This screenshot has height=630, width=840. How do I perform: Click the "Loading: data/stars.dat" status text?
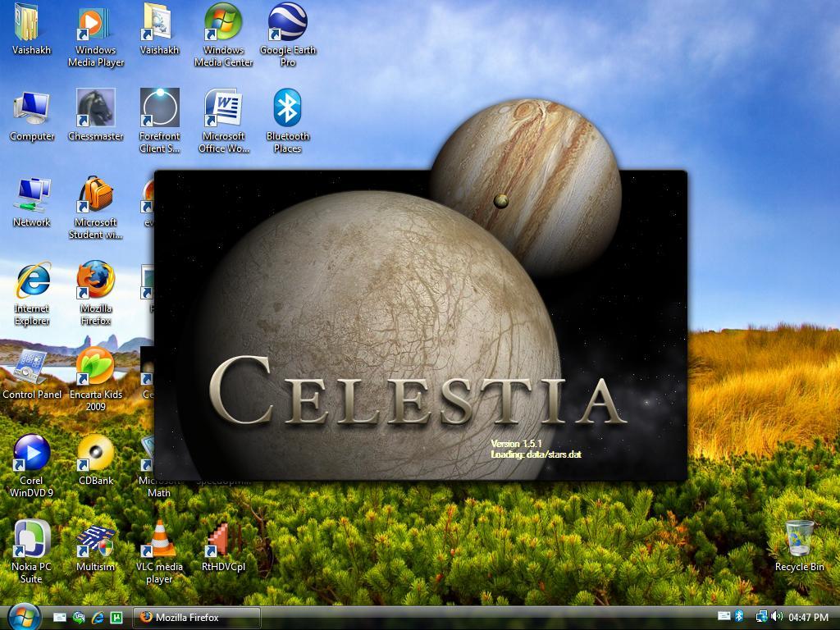[536, 454]
